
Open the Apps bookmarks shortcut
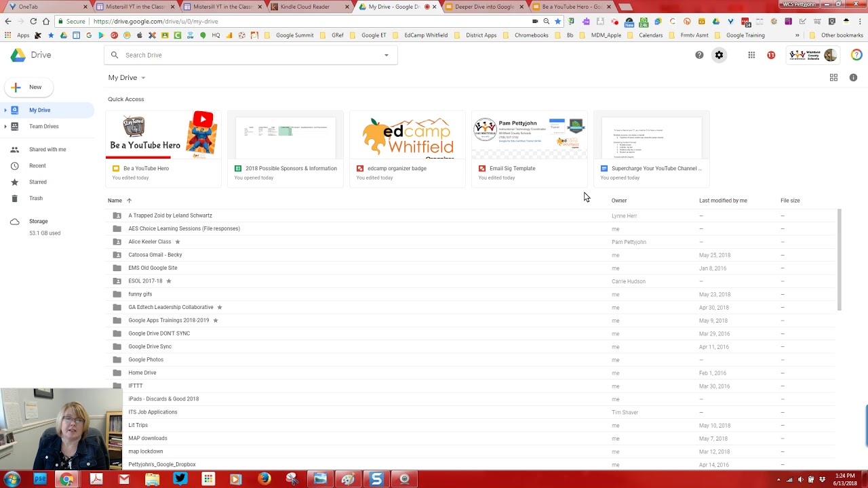pos(18,35)
